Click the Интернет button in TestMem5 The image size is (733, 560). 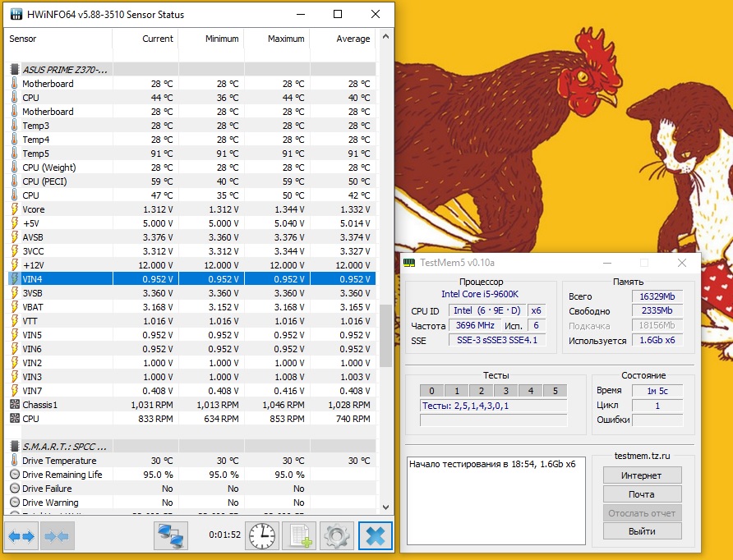pos(643,475)
